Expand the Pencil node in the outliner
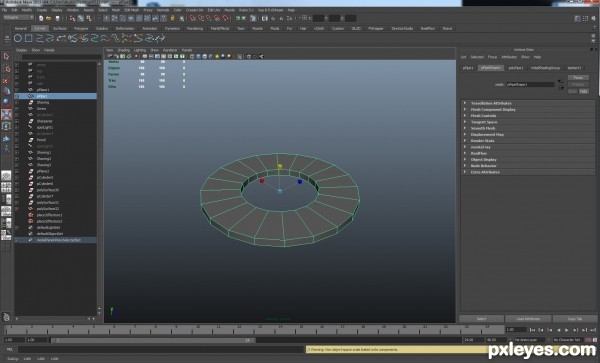The height and width of the screenshot is (363, 600). click(x=17, y=140)
